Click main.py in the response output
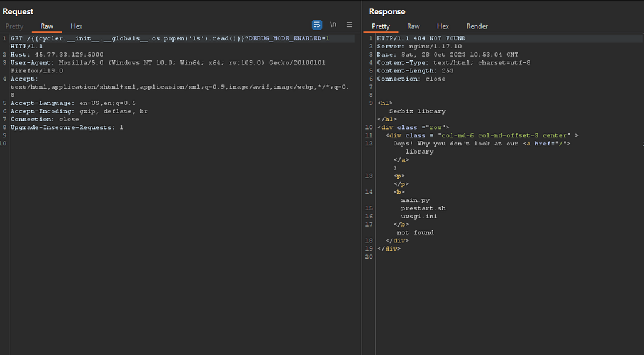Screen dimensions: 644x355 [x=415, y=200]
